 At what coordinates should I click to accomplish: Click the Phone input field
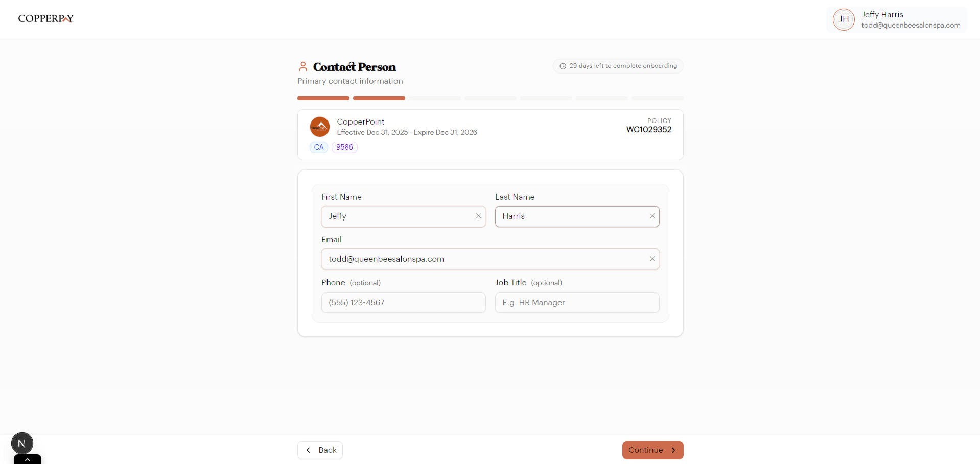point(403,303)
